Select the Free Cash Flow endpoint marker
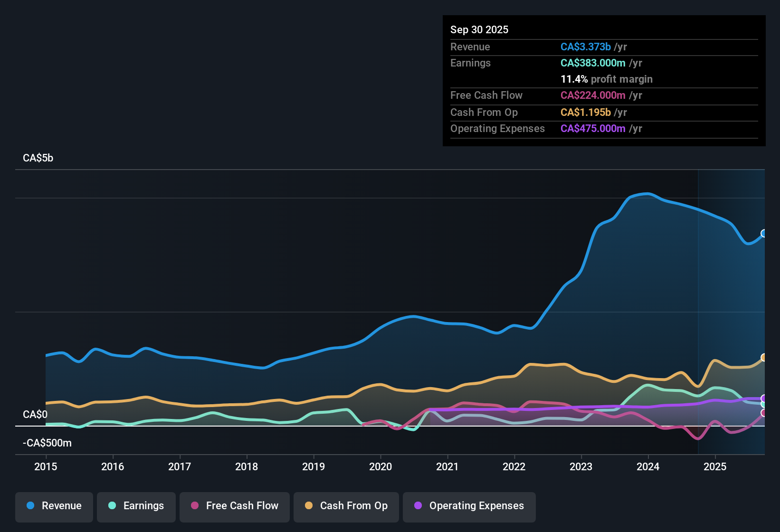780x532 pixels. pyautogui.click(x=764, y=413)
